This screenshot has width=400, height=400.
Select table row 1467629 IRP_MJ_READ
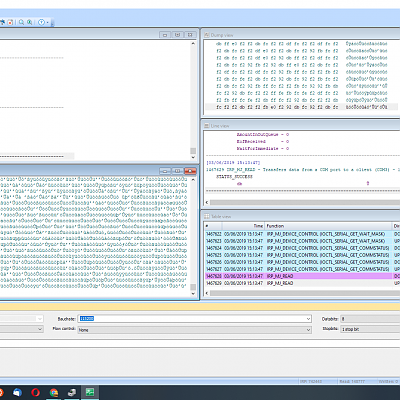[x=302, y=283]
